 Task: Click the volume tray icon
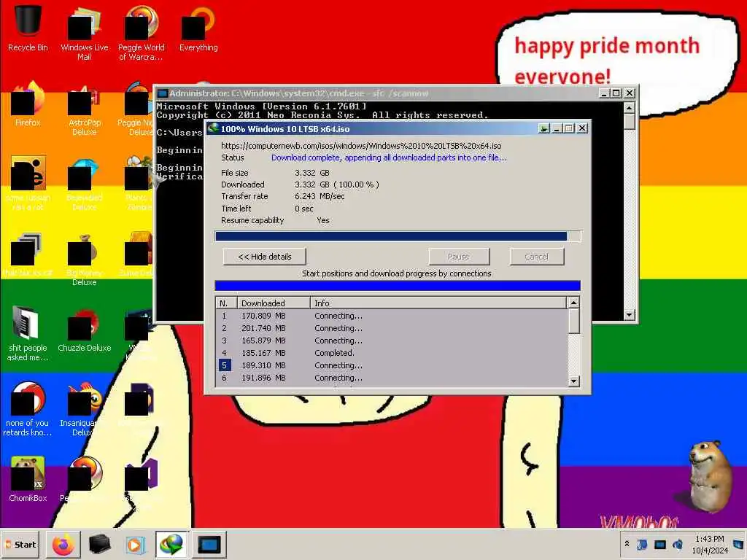pyautogui.click(x=678, y=544)
